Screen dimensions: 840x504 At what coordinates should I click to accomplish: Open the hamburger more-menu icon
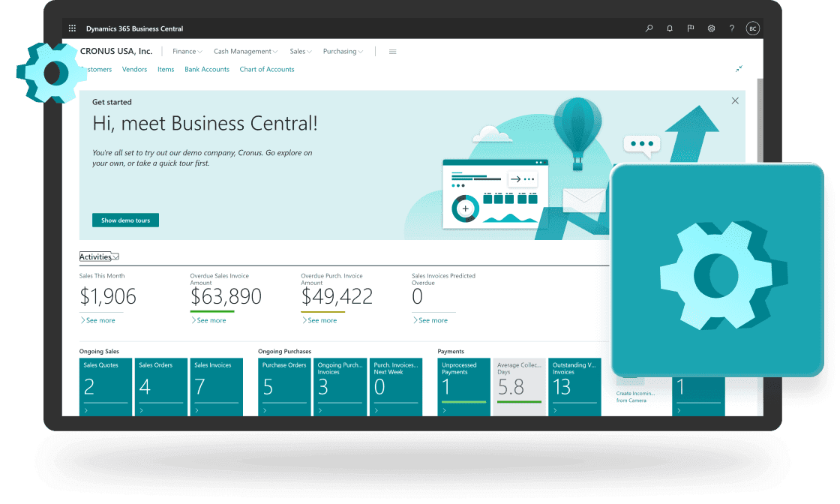(x=392, y=52)
